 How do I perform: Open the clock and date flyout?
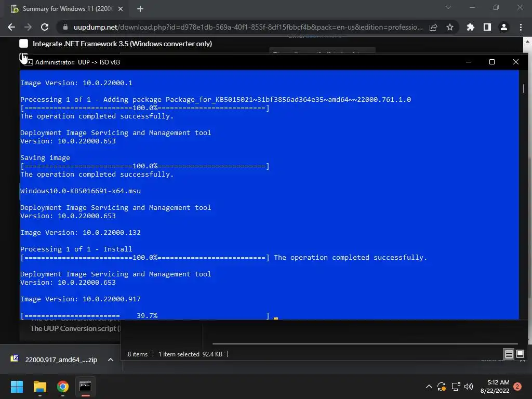pyautogui.click(x=495, y=387)
